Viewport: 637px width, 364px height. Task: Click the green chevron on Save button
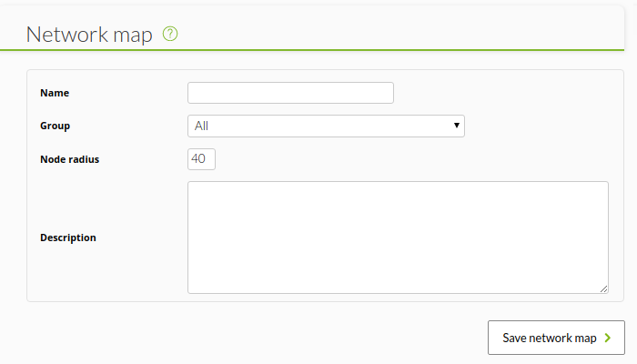coord(608,338)
